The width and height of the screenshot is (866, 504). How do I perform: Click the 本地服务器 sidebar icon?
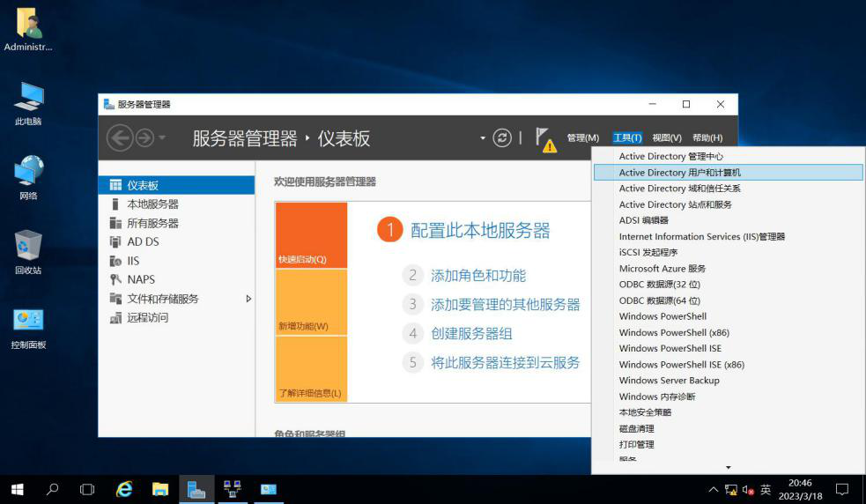coord(115,204)
